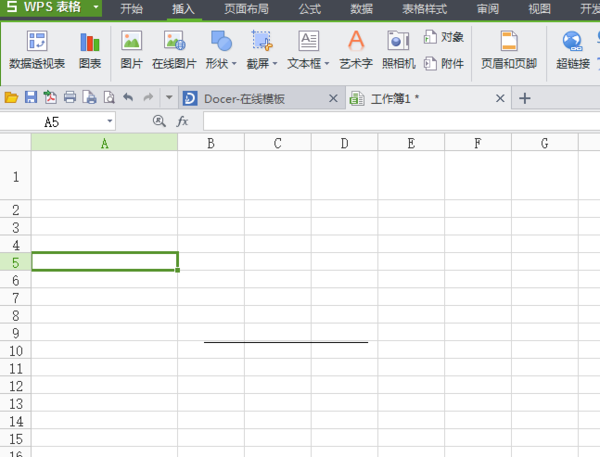600x457 pixels.
Task: Insert a picture (图片)
Action: pyautogui.click(x=131, y=50)
